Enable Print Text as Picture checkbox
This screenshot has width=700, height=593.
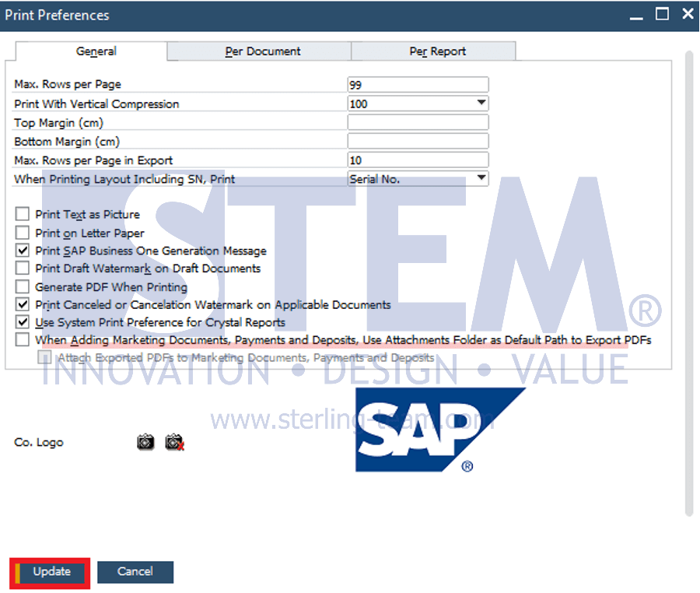(23, 214)
